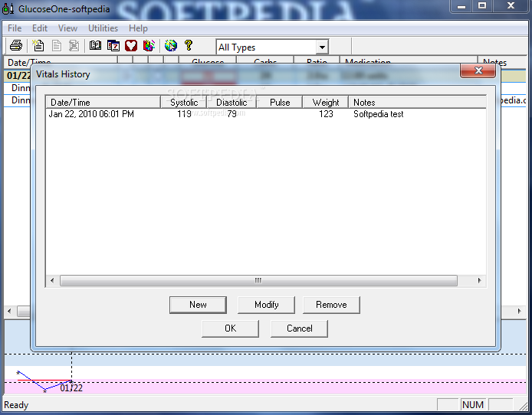Click the greyed Edit entry page icon
The height and width of the screenshot is (415, 532).
[56, 45]
